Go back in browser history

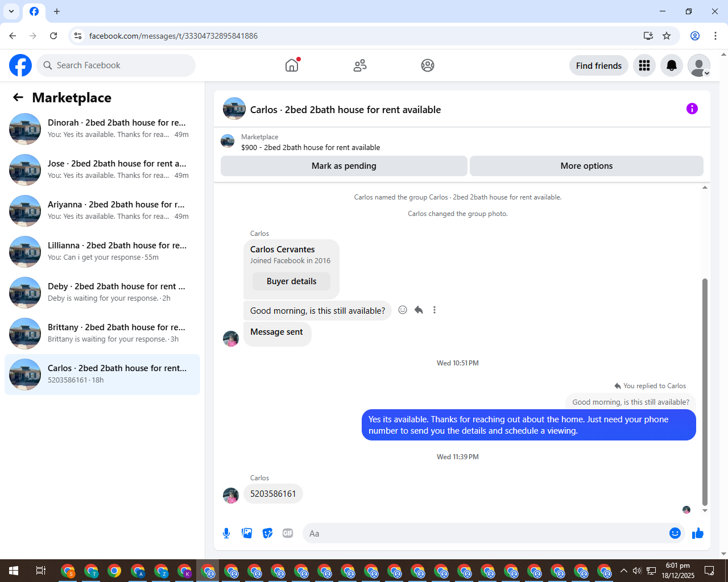click(x=13, y=36)
